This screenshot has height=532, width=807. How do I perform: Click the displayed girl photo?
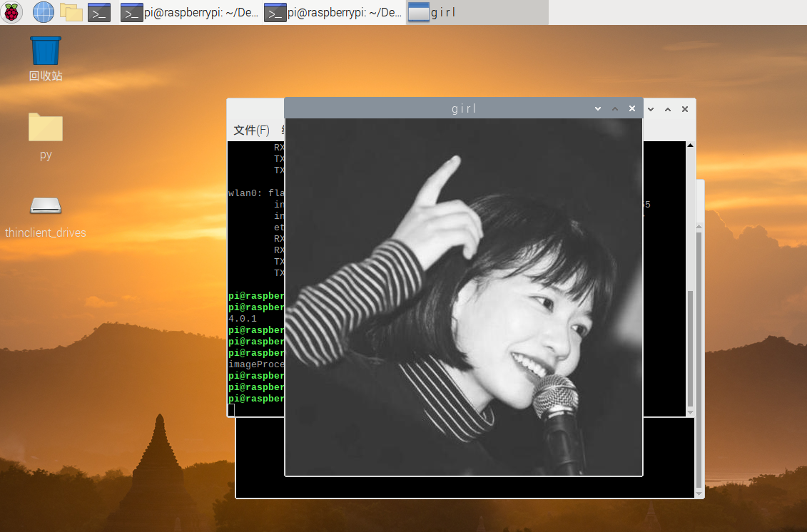pyautogui.click(x=464, y=297)
